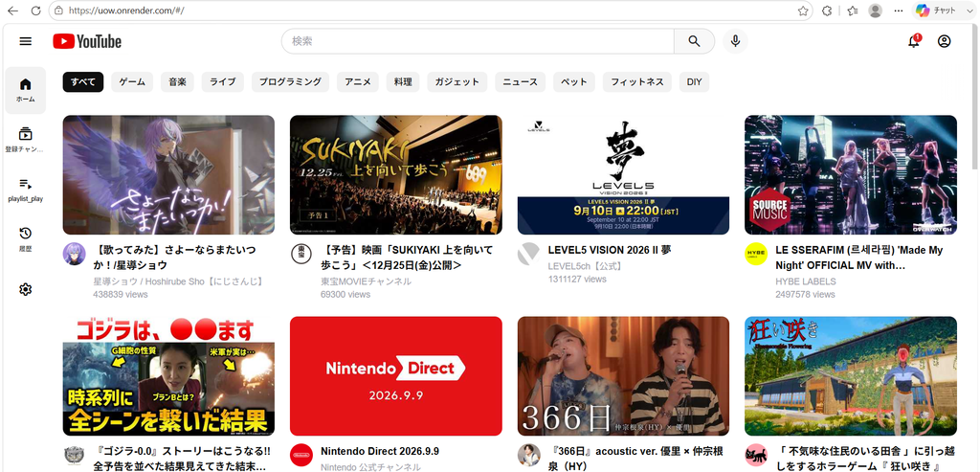Open watch history in sidebar
This screenshot has width=980, height=472.
pyautogui.click(x=25, y=239)
